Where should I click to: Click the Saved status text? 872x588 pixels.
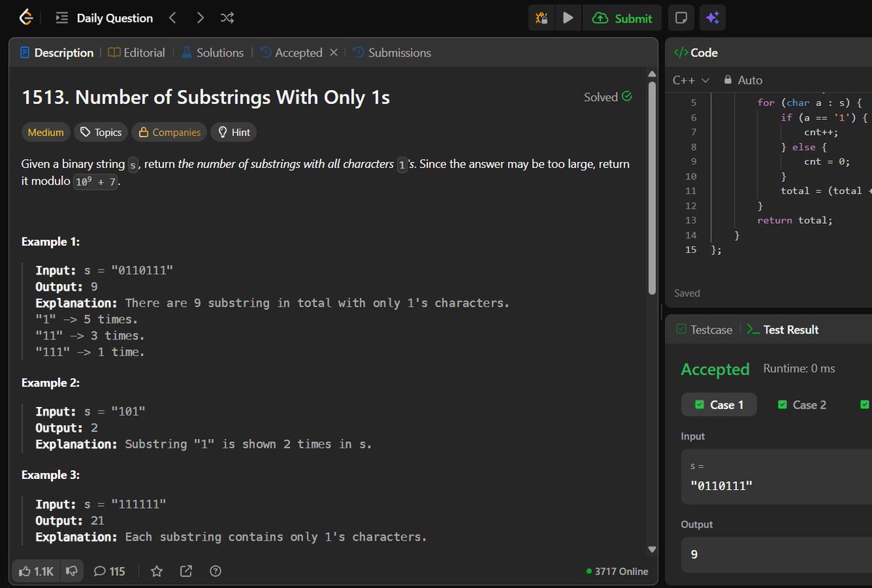[687, 293]
